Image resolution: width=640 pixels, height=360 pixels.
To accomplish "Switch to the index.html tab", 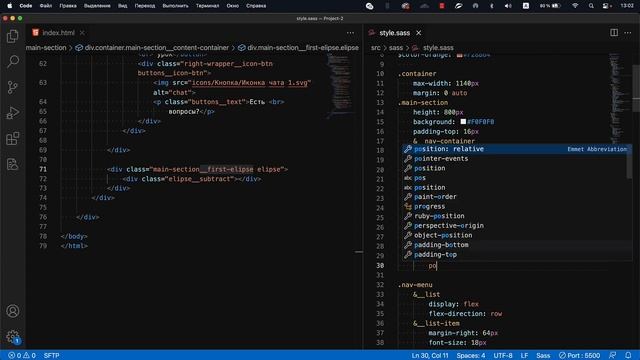I will click(58, 33).
